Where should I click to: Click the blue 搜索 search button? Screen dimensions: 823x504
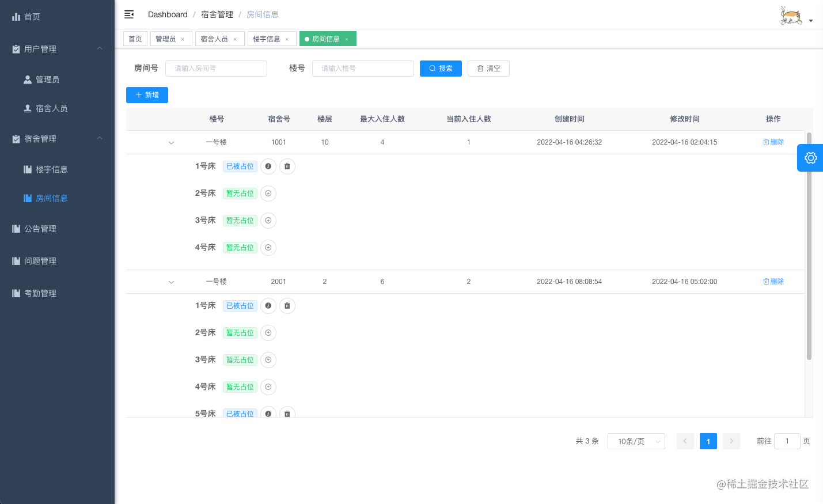point(441,69)
